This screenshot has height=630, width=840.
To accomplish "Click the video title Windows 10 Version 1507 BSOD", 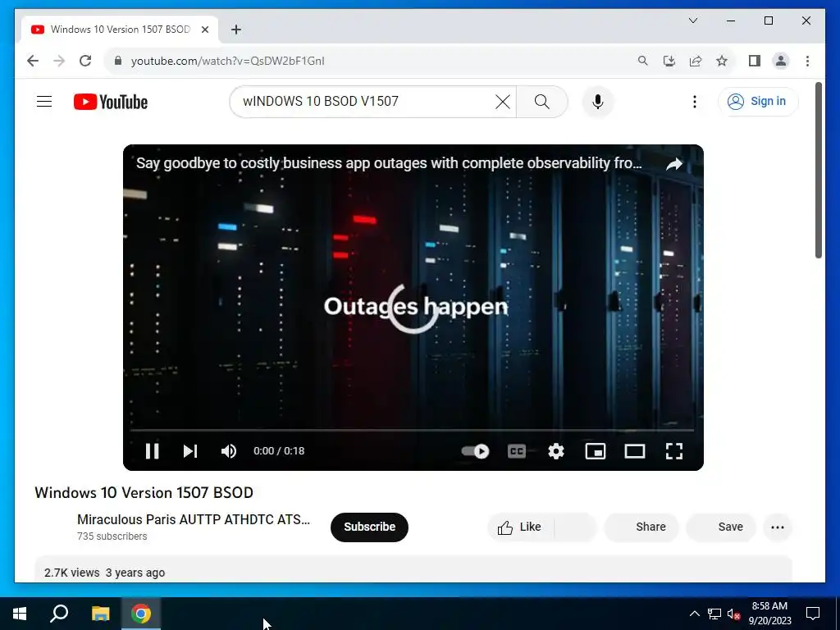I will (x=144, y=492).
